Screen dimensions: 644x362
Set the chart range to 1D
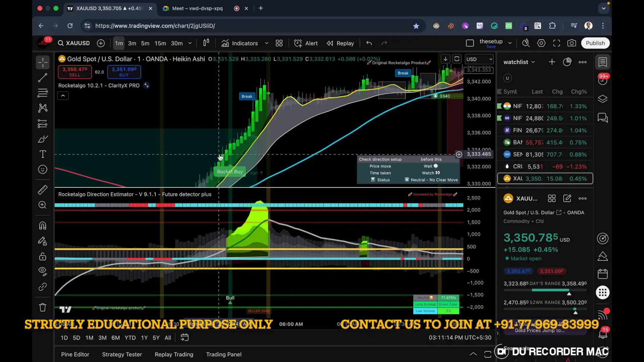(x=64, y=338)
